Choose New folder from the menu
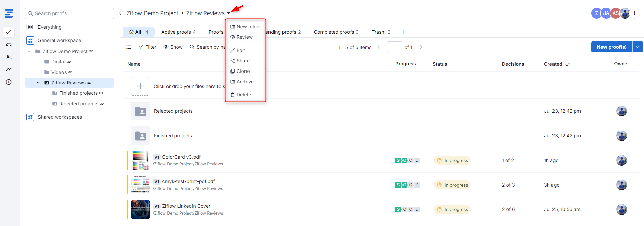This screenshot has width=644, height=226. click(x=246, y=27)
